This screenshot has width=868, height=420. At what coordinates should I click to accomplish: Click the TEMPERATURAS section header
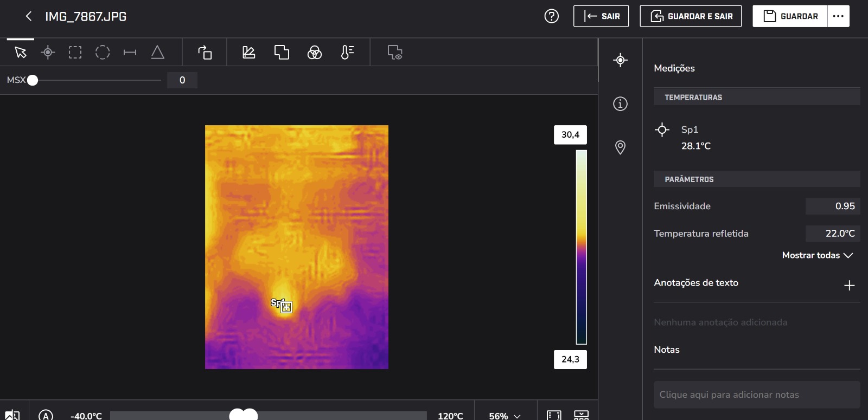(x=757, y=97)
